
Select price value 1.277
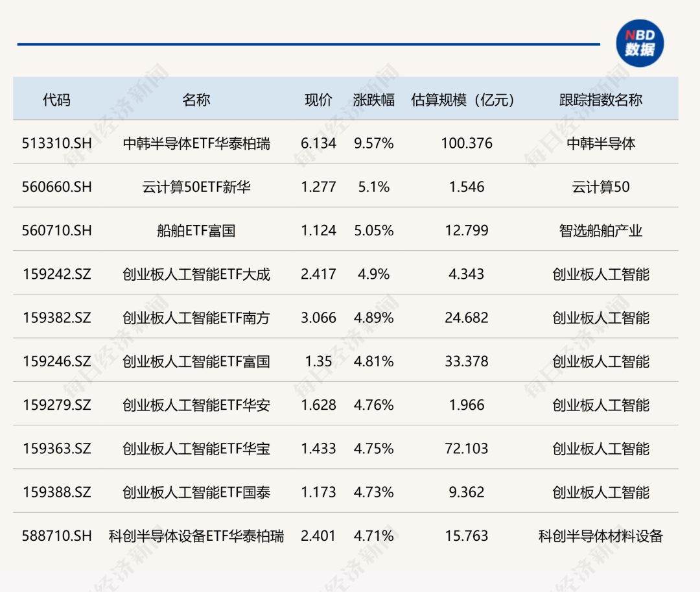pyautogui.click(x=318, y=187)
